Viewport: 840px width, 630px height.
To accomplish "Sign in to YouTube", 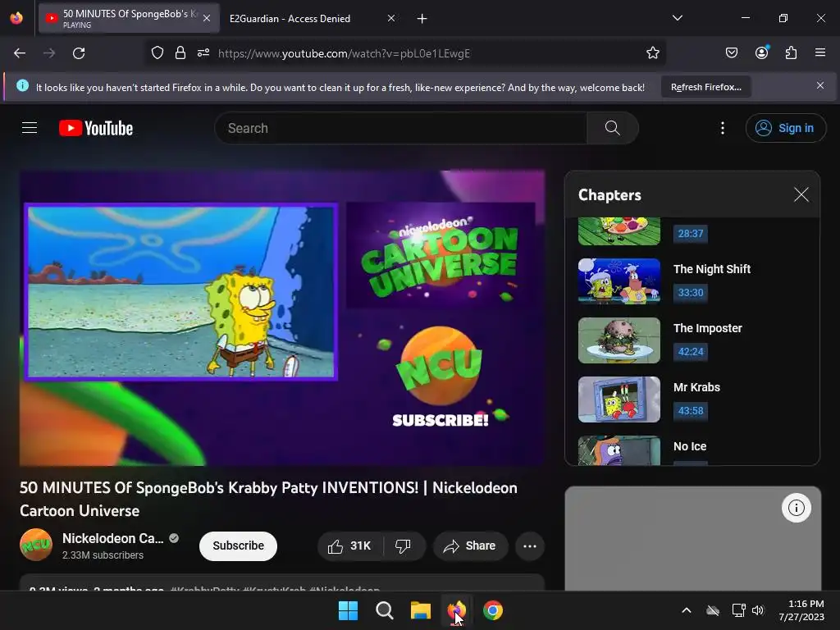I will [785, 128].
